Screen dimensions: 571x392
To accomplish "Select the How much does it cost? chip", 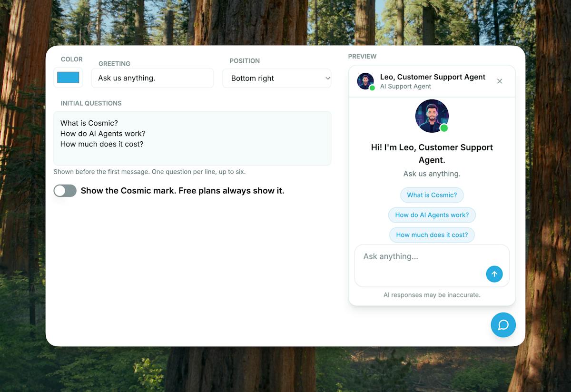I will coord(432,235).
